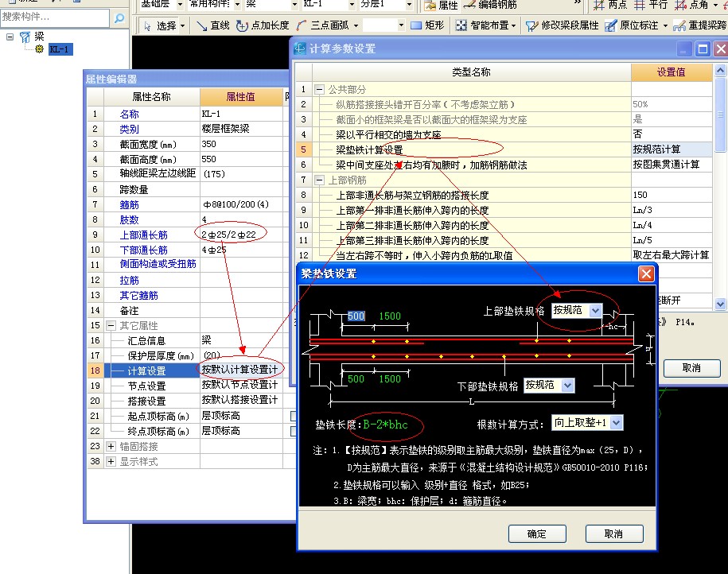728x574 pixels.
Task: Select the 两点 two-point axis tool
Action: tap(610, 5)
